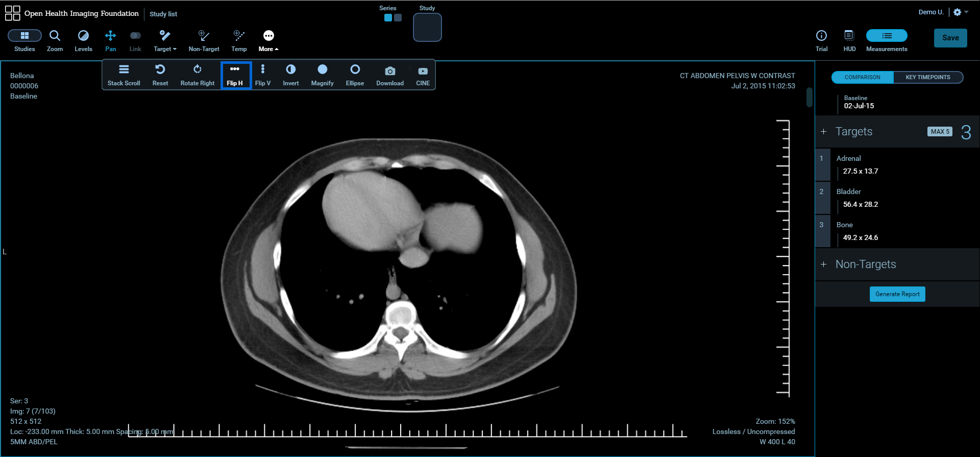980x457 pixels.
Task: Expand the Non-Targets section
Action: [x=823, y=264]
